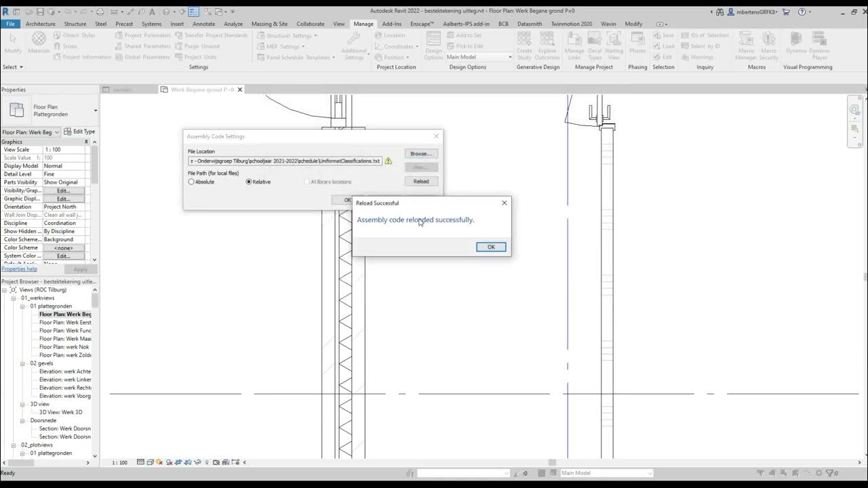868x488 pixels.
Task: Click Purge Unused
Action: (x=197, y=46)
